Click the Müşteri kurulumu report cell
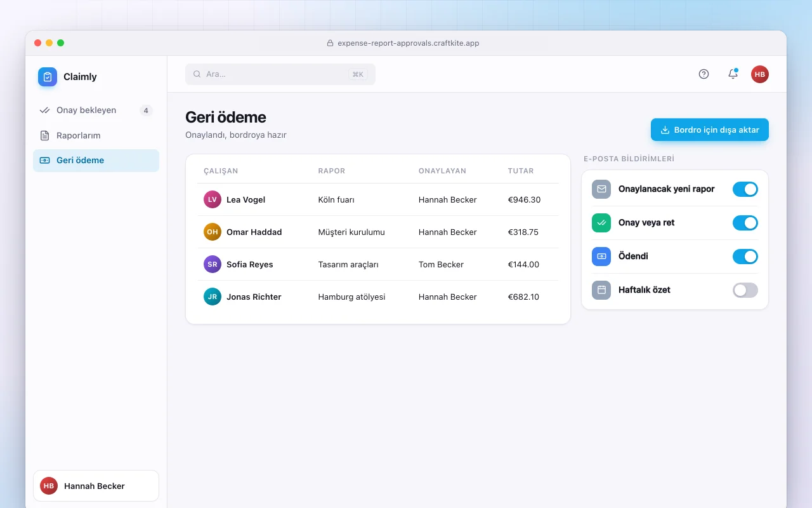Screen dimensions: 812x508 tap(351, 232)
